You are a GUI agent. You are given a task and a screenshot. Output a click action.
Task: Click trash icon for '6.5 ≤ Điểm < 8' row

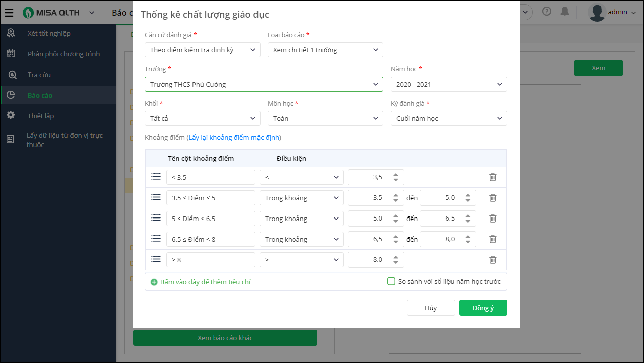tap(493, 239)
